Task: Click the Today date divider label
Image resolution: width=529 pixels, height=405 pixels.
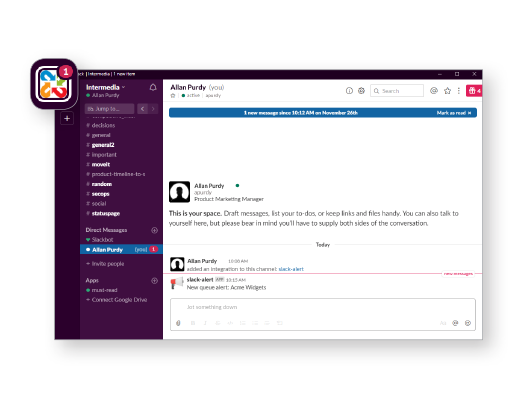Action: point(323,245)
